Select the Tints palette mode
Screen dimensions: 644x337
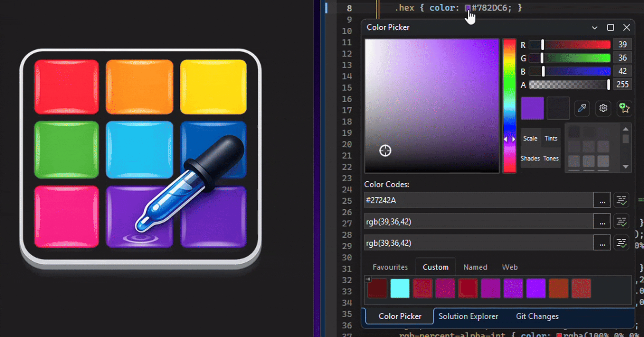(551, 138)
